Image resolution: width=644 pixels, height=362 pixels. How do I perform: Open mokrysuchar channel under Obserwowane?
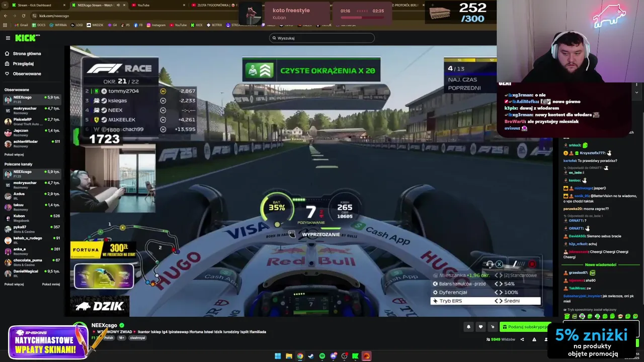tap(32, 110)
